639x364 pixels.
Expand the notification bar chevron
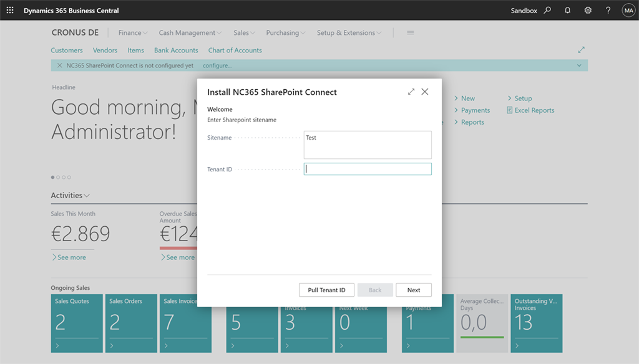tap(579, 65)
